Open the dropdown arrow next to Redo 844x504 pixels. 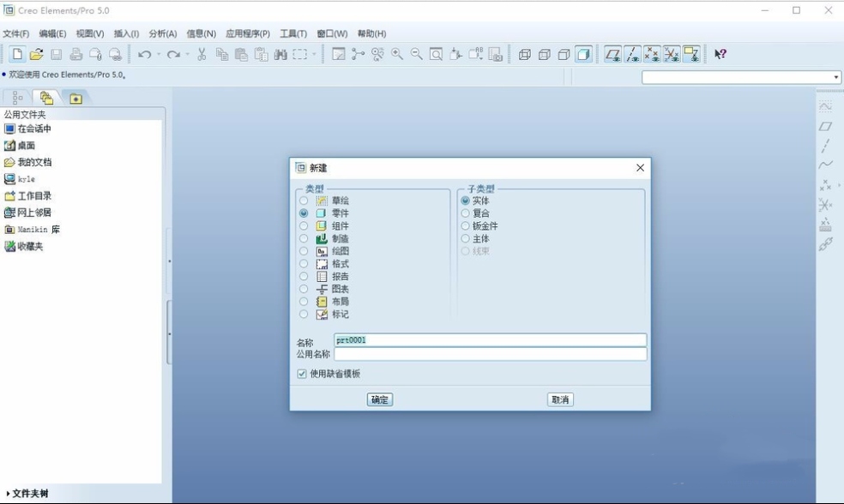click(187, 54)
